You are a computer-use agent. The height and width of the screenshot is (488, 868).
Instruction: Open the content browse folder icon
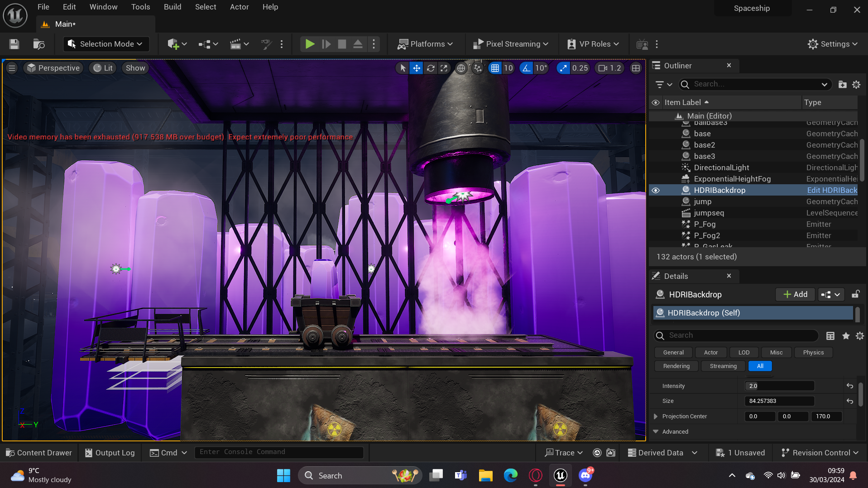(39, 44)
